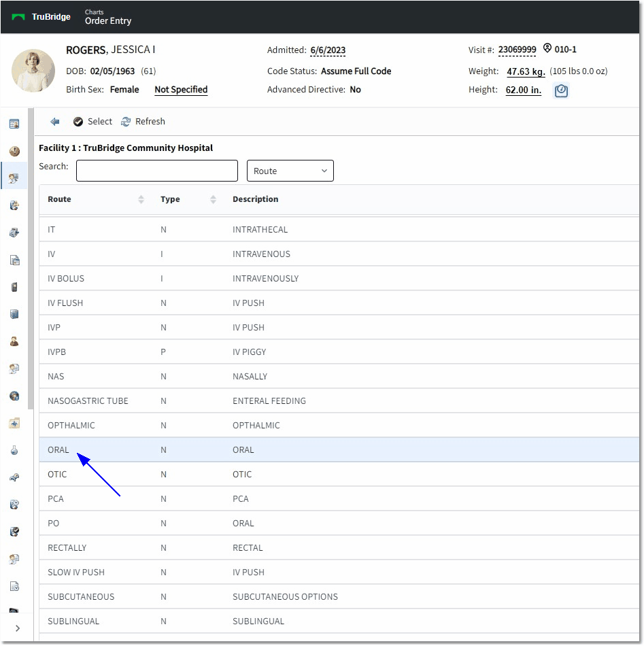
Task: Click the Refresh button
Action: pos(143,122)
